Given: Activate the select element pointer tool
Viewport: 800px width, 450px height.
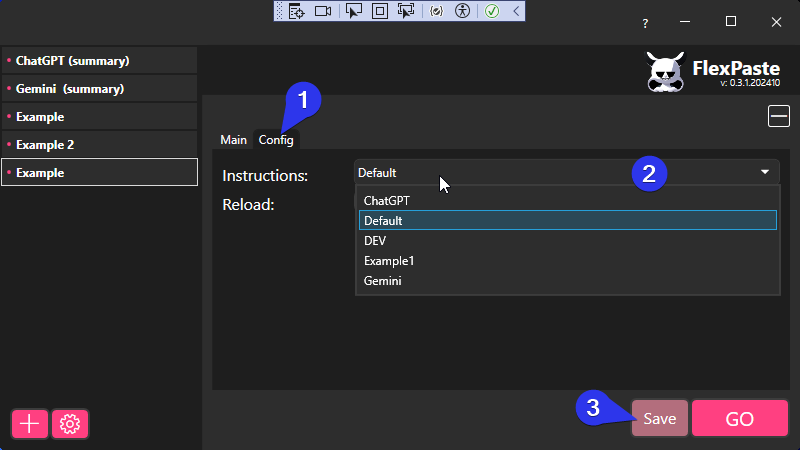Looking at the screenshot, I should point(353,11).
